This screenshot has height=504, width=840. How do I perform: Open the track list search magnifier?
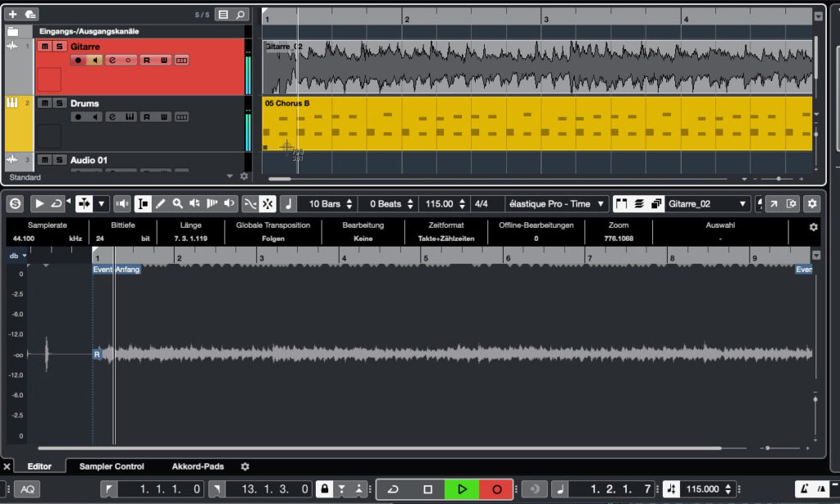[241, 15]
